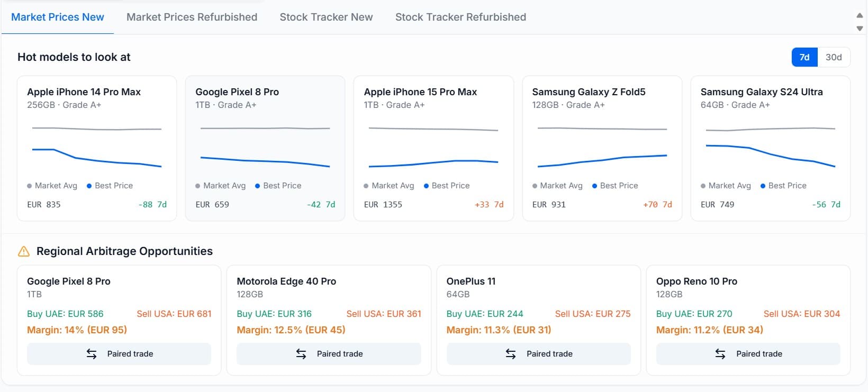Switch to the 30d time range
The image size is (868, 392).
point(834,57)
